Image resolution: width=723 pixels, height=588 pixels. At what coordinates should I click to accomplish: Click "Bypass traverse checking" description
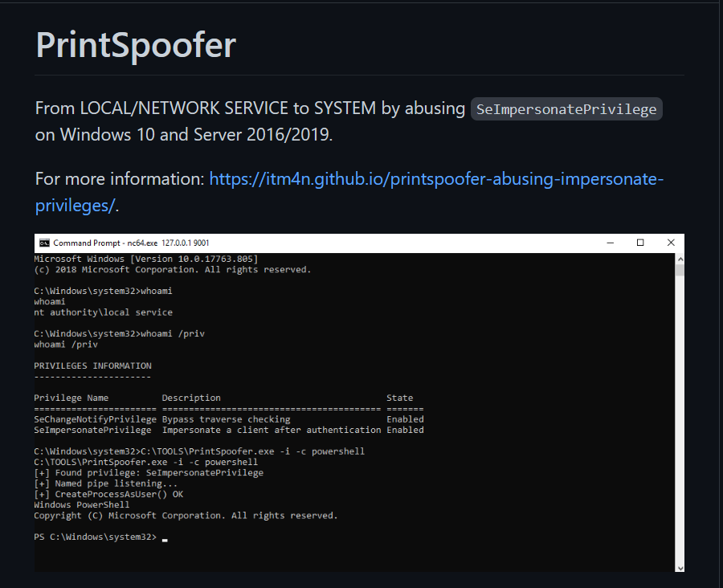[226, 419]
